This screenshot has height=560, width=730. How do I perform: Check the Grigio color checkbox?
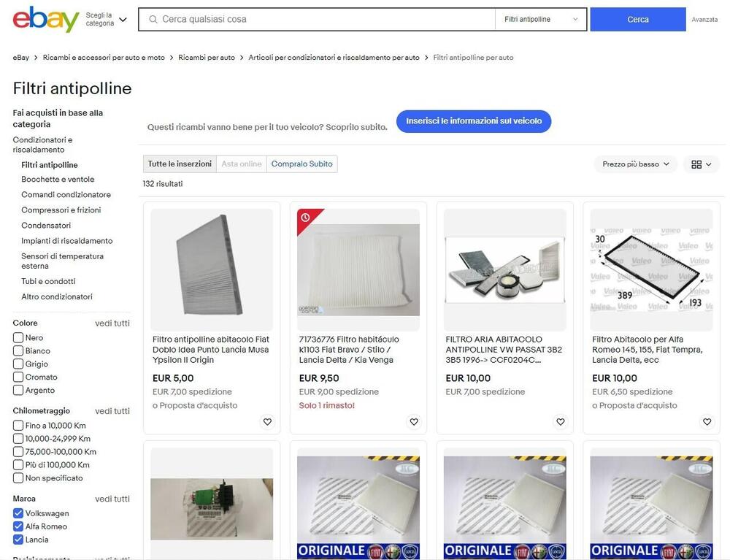pos(18,364)
